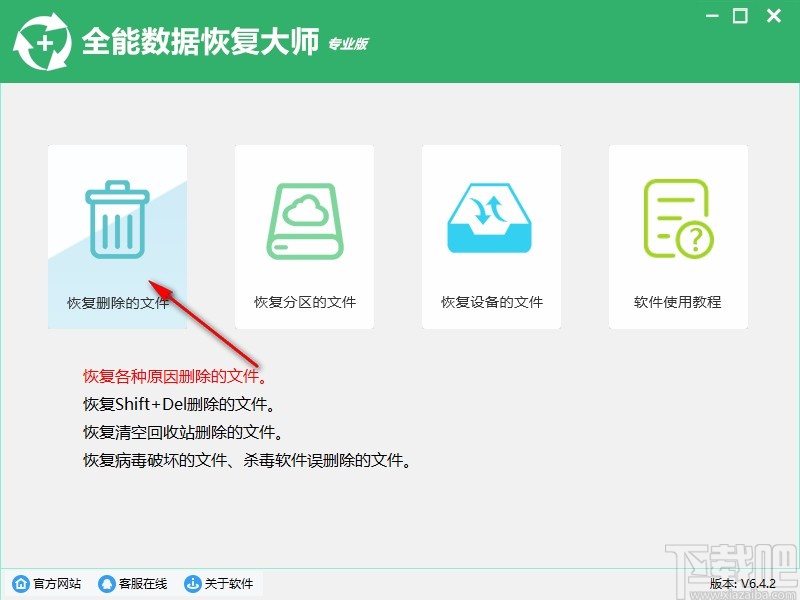800x600 pixels.
Task: Open 客服在线 support link
Action: (x=143, y=583)
